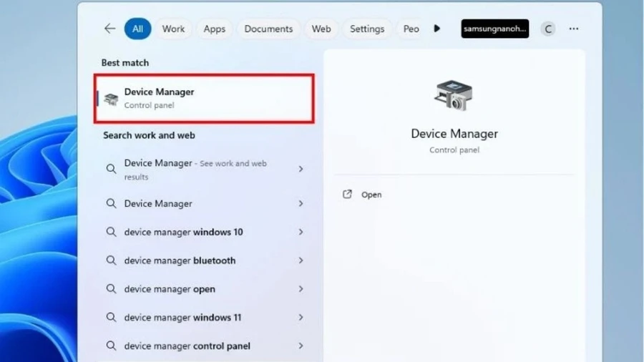
Task: Switch to the Web filter tab
Action: coord(321,29)
